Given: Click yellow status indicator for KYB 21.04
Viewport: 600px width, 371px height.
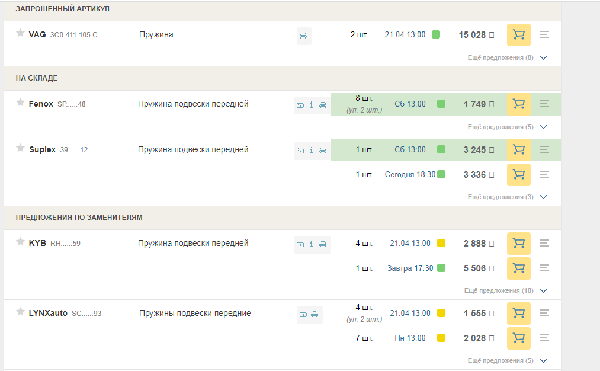Looking at the screenshot, I should point(441,243).
